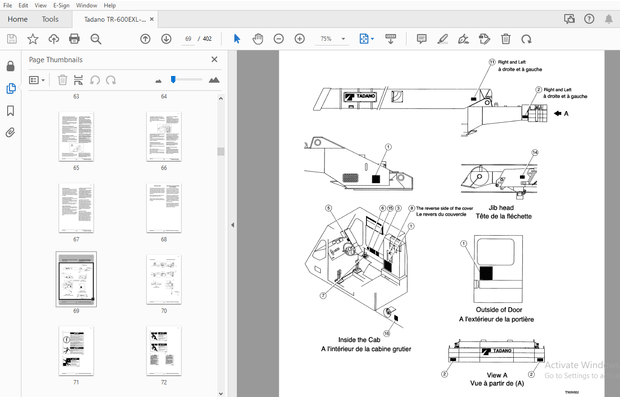Open the Window menu
The image size is (620, 397).
click(86, 6)
